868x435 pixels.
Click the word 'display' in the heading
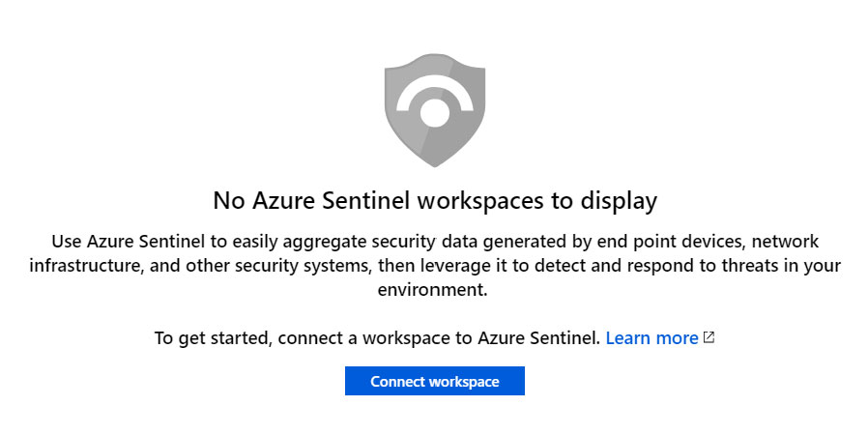(619, 201)
